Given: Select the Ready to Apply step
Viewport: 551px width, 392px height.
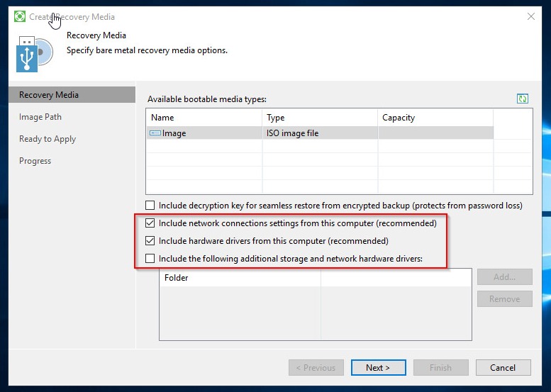Looking at the screenshot, I should pos(48,139).
